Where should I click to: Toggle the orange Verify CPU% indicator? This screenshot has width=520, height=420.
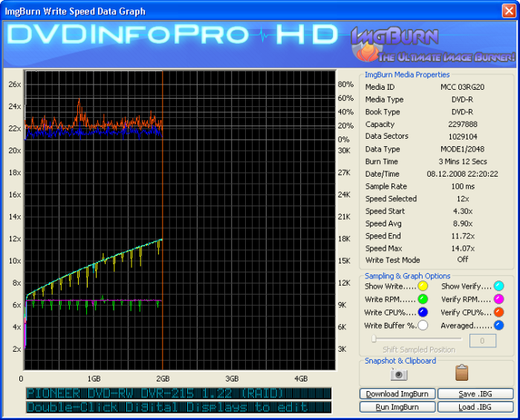[x=499, y=312]
